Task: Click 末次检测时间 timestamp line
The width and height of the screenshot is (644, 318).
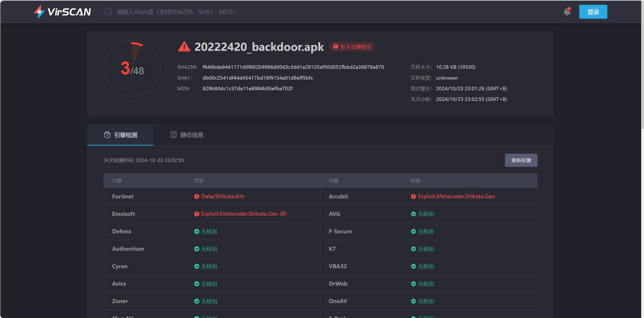Action: (x=144, y=160)
